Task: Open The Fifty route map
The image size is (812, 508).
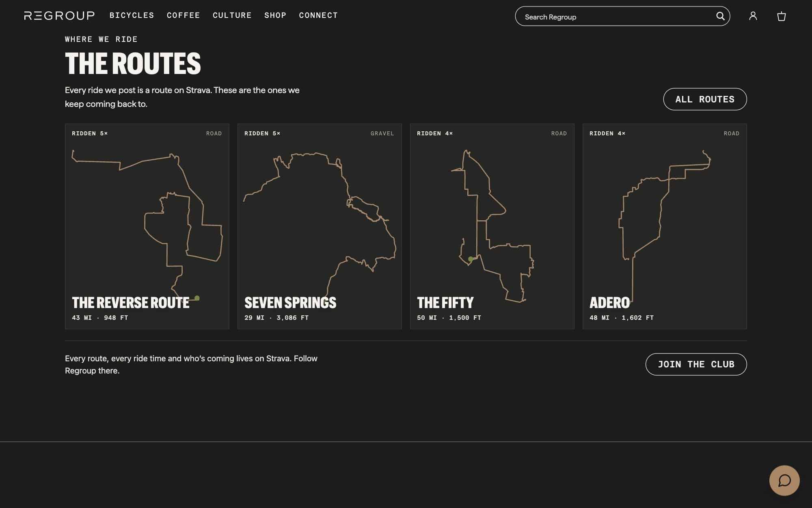Action: 492,226
